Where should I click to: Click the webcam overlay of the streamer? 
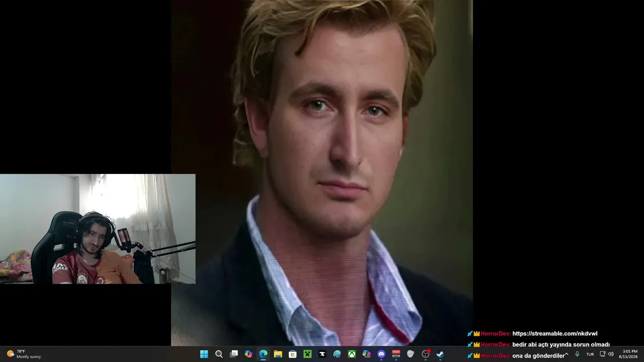tap(98, 229)
